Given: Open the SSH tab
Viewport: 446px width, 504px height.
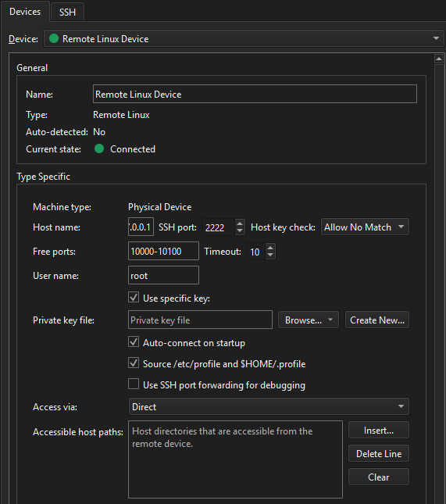Looking at the screenshot, I should [67, 13].
